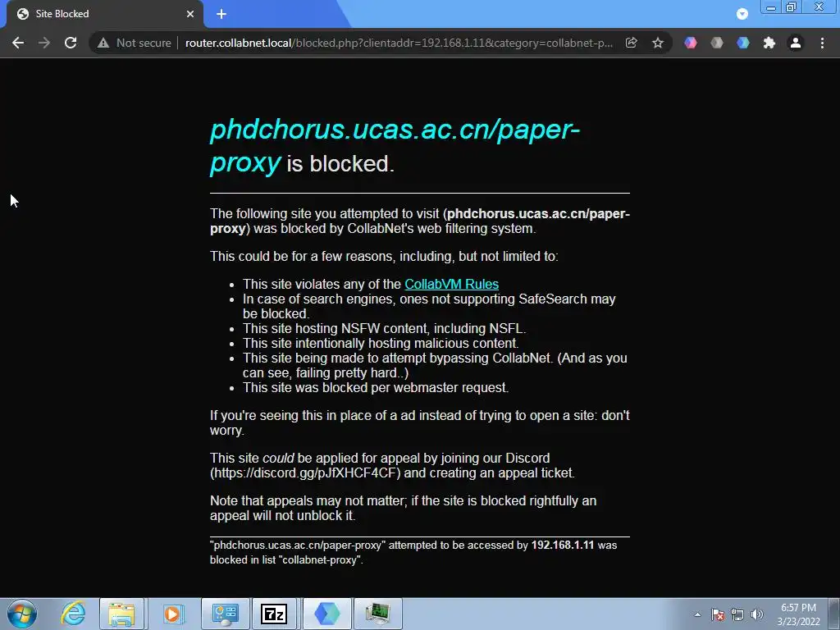The image size is (840, 630).
Task: Click the Show desktop strip
Action: pyautogui.click(x=834, y=614)
